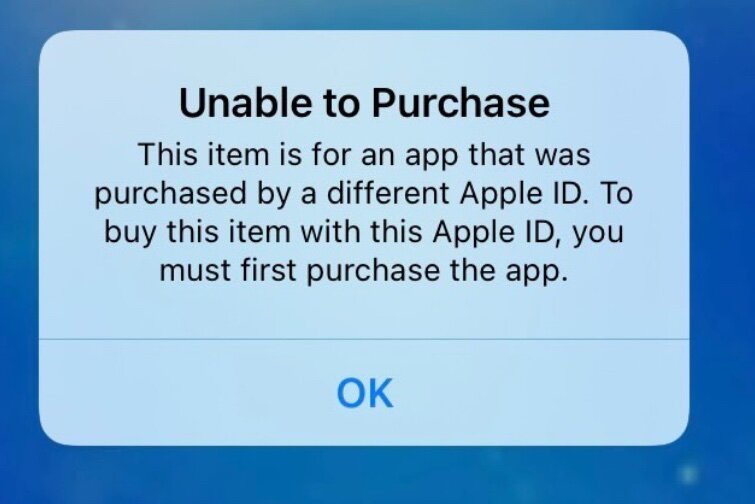Click the "Unable to Purchase" title
Image resolution: width=755 pixels, height=504 pixels.
pos(364,103)
